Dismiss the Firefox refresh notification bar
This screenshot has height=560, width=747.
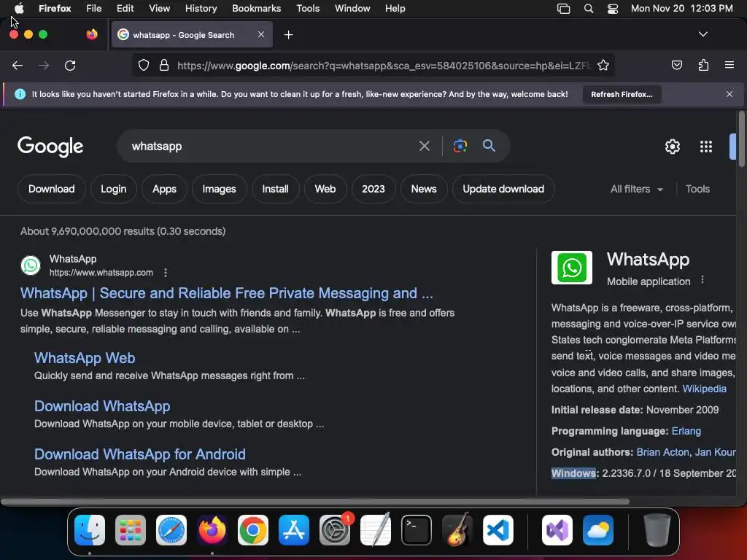pos(729,94)
